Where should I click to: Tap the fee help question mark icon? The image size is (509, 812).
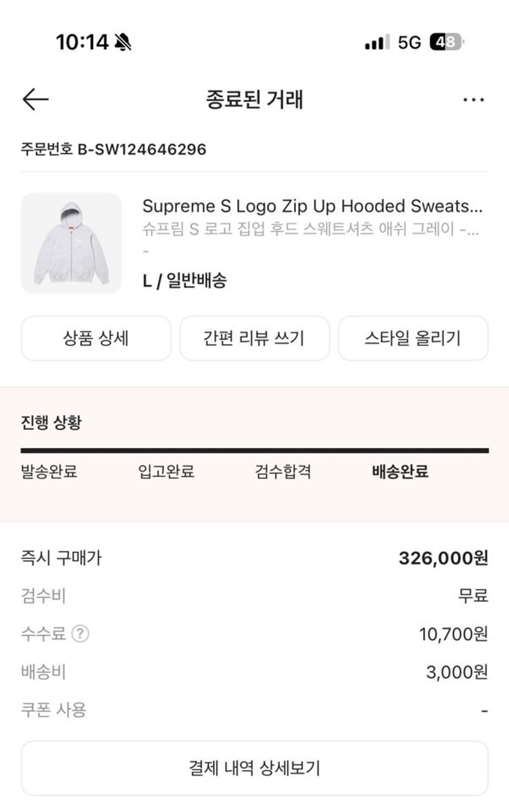pyautogui.click(x=80, y=633)
